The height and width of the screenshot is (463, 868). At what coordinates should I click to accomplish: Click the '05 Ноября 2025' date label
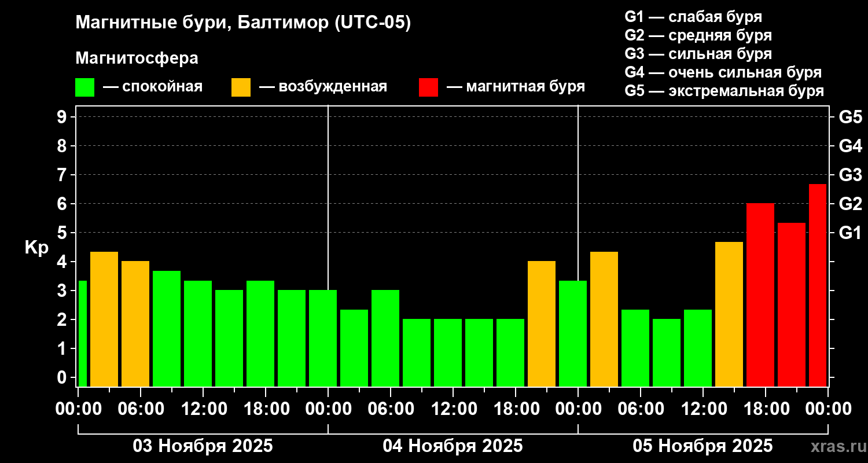[703, 446]
